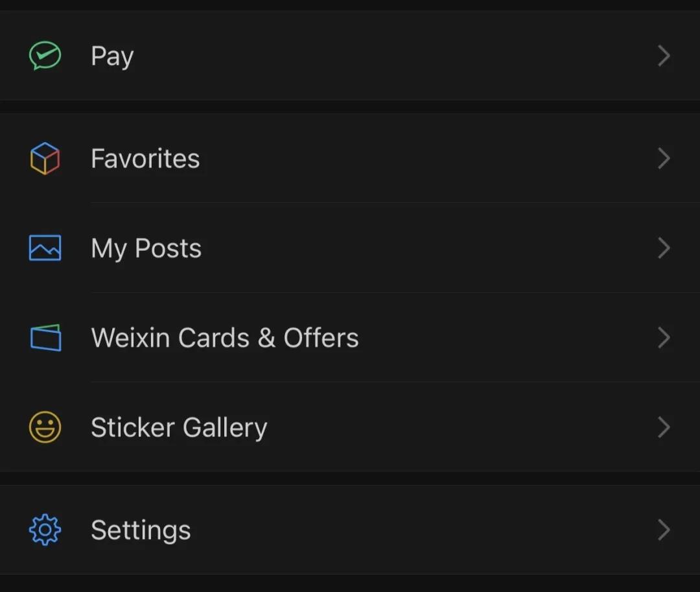Tap the blue Settings gear icon
This screenshot has width=700, height=592.
45,530
